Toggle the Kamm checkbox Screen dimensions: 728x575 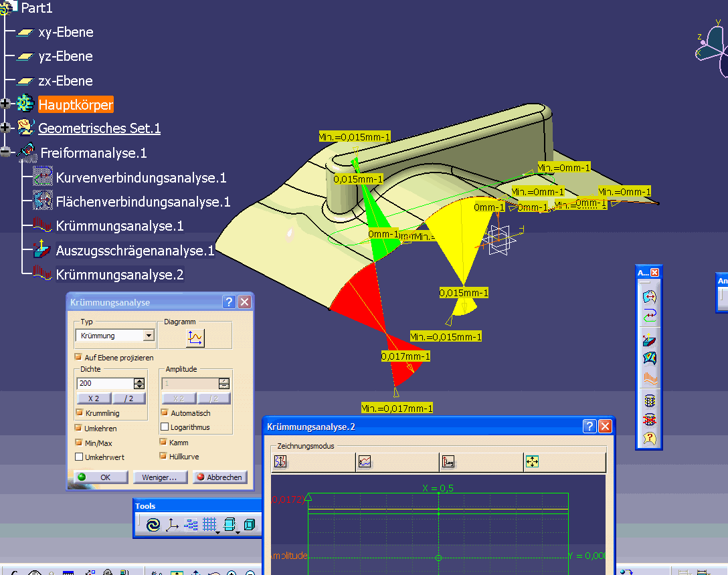tap(163, 442)
